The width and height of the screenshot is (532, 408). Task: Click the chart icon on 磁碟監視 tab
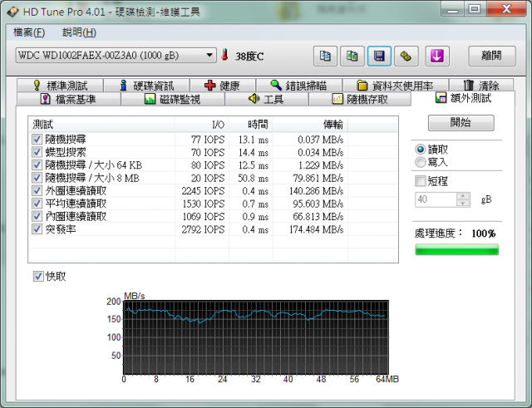[x=150, y=99]
